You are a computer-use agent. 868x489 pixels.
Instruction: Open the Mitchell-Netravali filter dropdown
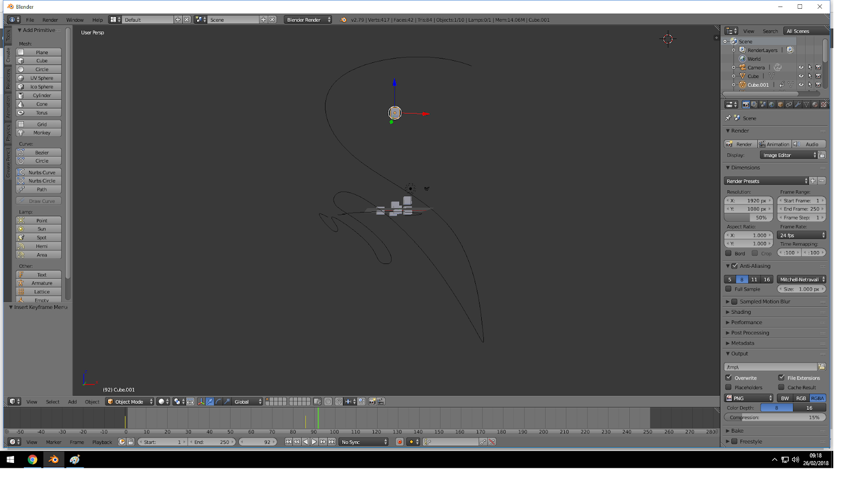801,279
